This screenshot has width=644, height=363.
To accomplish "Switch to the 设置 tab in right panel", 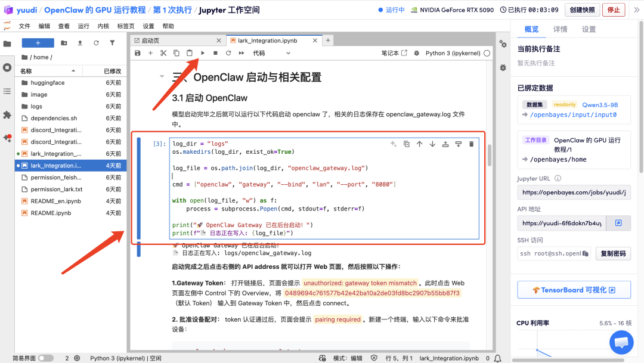I will click(589, 29).
